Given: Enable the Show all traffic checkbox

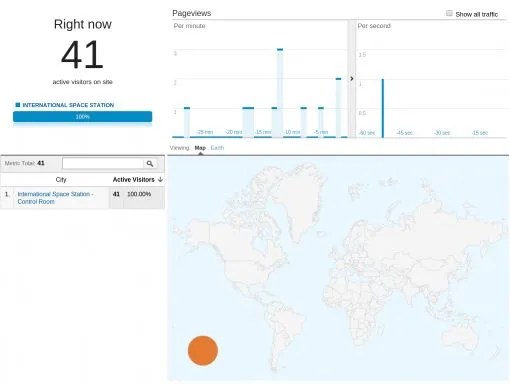Looking at the screenshot, I should pos(449,13).
